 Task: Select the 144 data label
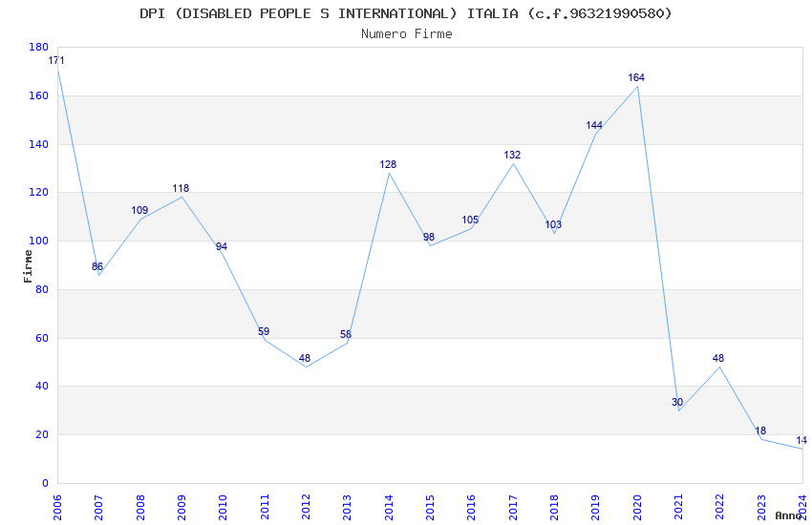click(x=594, y=125)
